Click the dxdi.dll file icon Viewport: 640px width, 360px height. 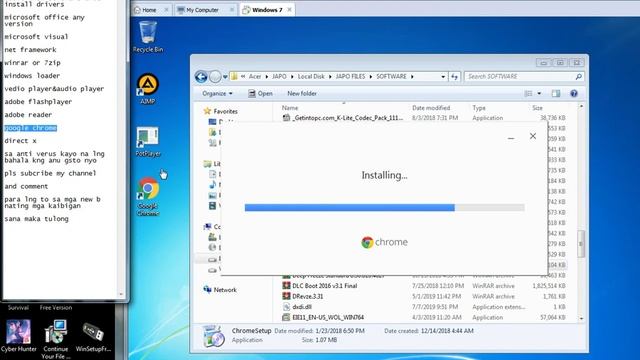point(286,307)
